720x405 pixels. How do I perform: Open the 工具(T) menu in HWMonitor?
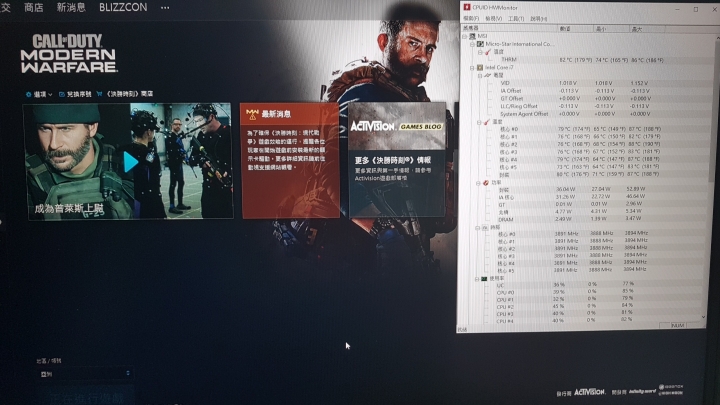516,18
